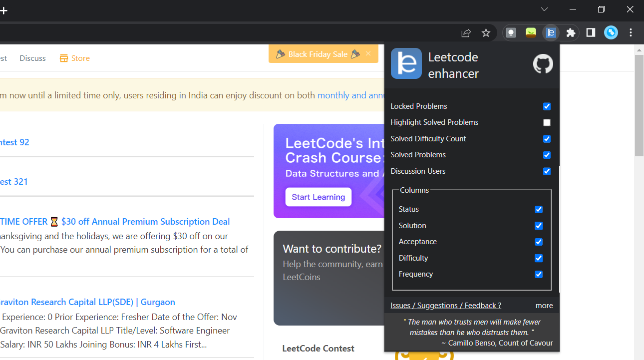This screenshot has width=644, height=360.
Task: Toggle the Solution column checkbox
Action: 539,226
